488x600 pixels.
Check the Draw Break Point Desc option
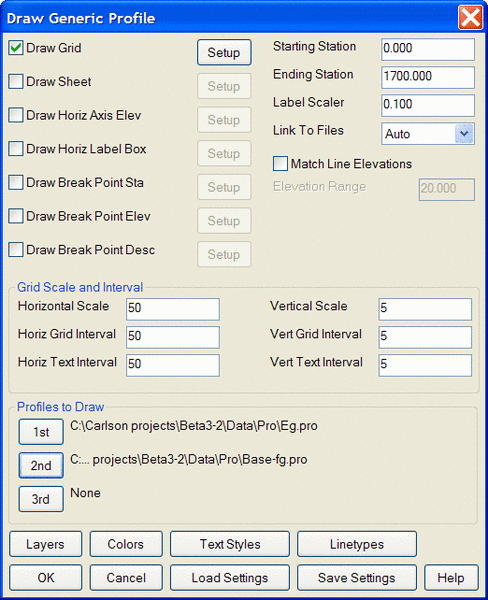point(16,250)
